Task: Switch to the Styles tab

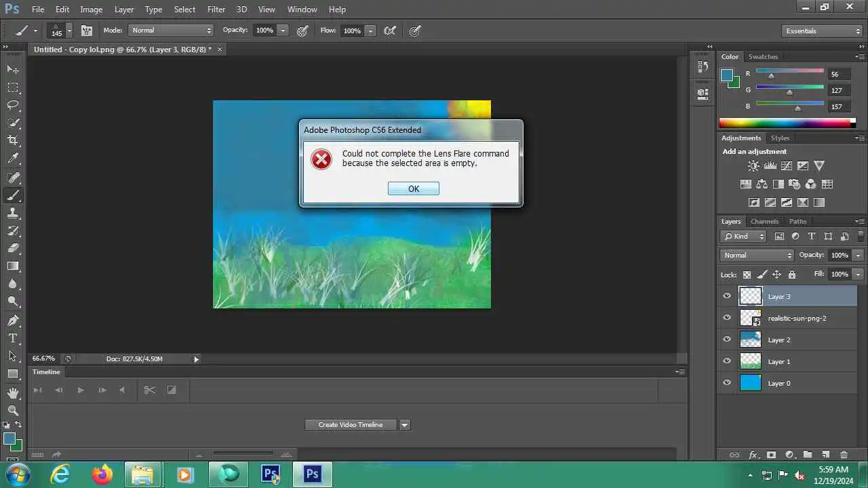Action: point(780,138)
